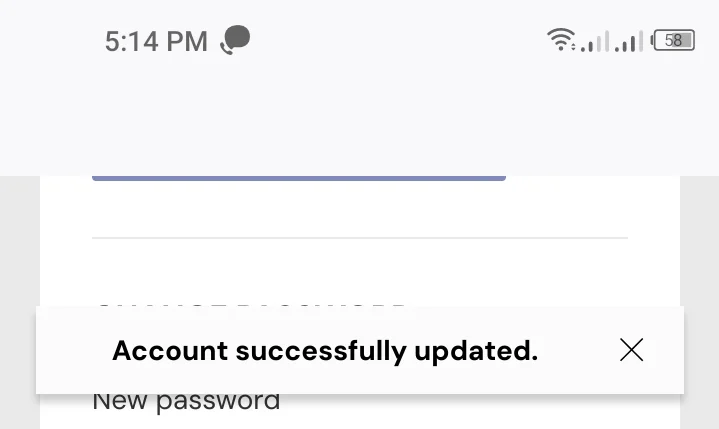Tap the 5:14 PM clock
This screenshot has width=719, height=429.
156,41
